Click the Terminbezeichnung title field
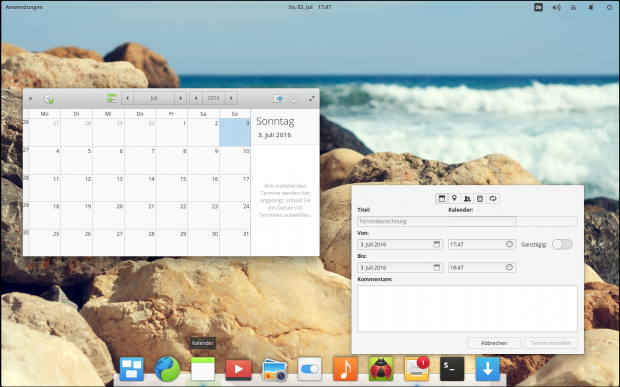 (437, 221)
